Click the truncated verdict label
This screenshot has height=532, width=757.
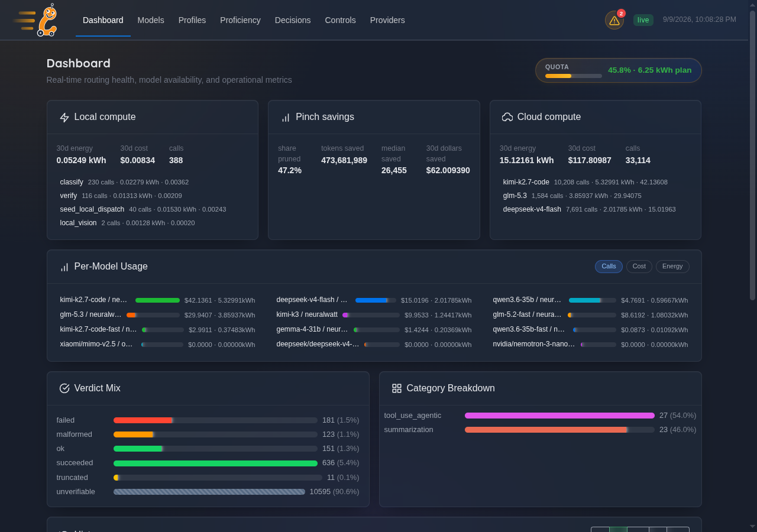tap(72, 478)
